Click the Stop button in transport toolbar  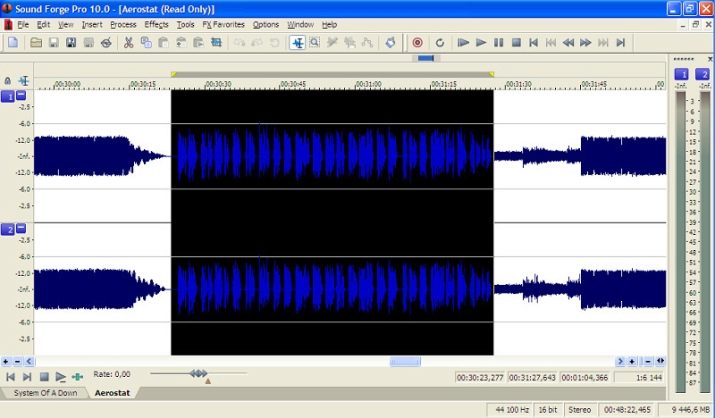click(x=516, y=42)
